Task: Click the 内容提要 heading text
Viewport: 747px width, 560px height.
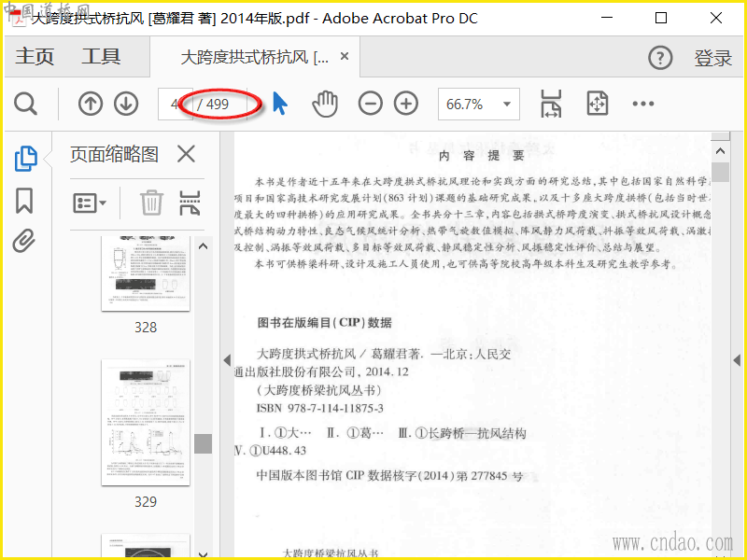Action: 481,156
